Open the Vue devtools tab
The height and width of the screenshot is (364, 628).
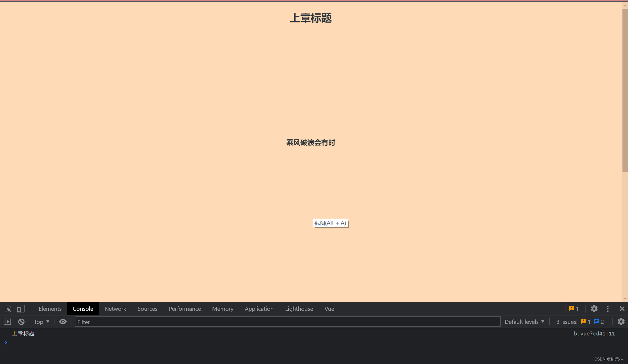[x=329, y=309]
